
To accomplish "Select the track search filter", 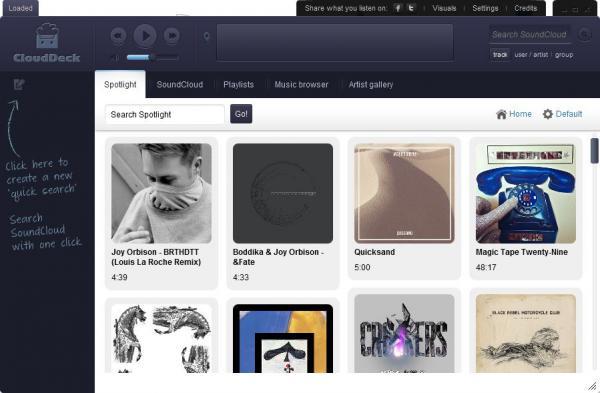I will click(500, 55).
